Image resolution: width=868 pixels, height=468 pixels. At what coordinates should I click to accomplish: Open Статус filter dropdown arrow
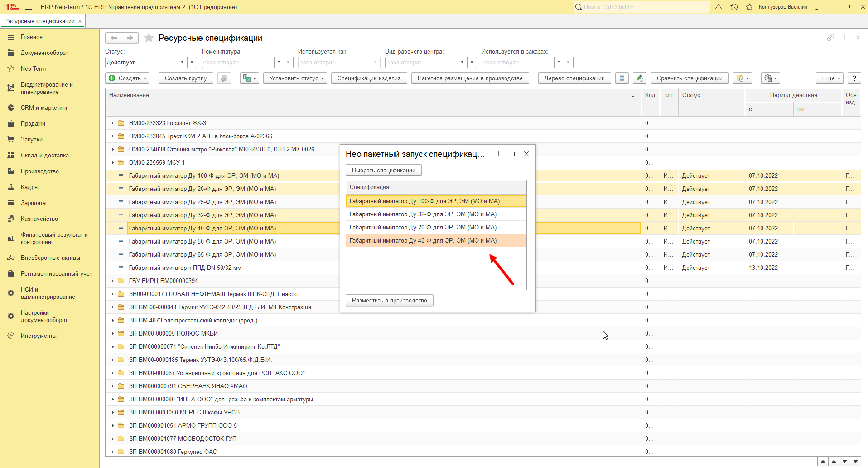182,62
